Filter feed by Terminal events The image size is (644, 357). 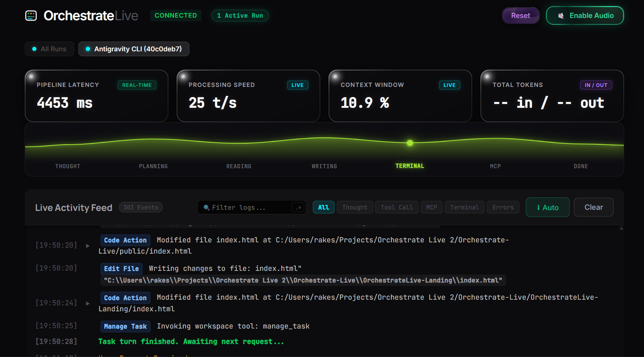pos(465,207)
